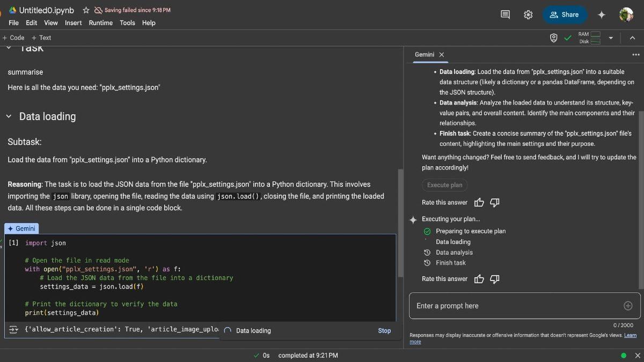Give thumbs up to the plan answer
Screen dimensions: 644x362
tap(479, 202)
